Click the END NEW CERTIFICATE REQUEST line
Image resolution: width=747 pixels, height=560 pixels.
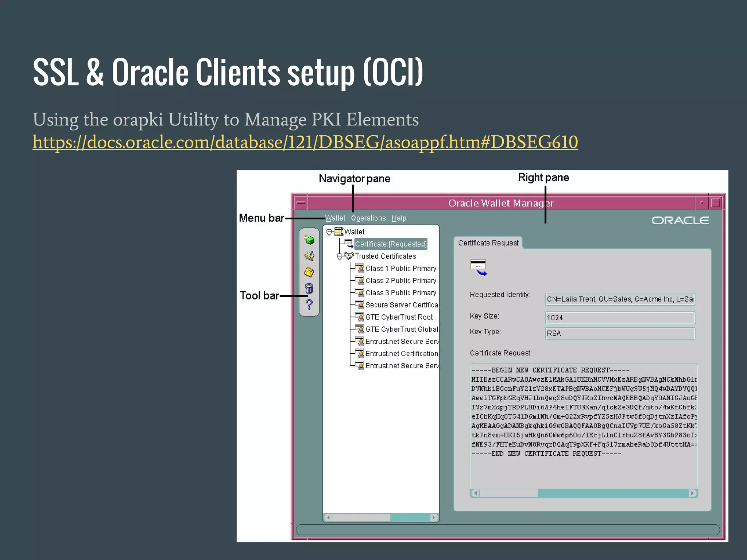pos(546,454)
